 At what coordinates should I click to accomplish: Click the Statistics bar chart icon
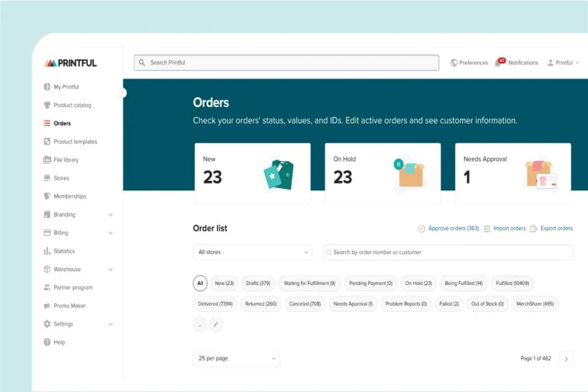47,251
